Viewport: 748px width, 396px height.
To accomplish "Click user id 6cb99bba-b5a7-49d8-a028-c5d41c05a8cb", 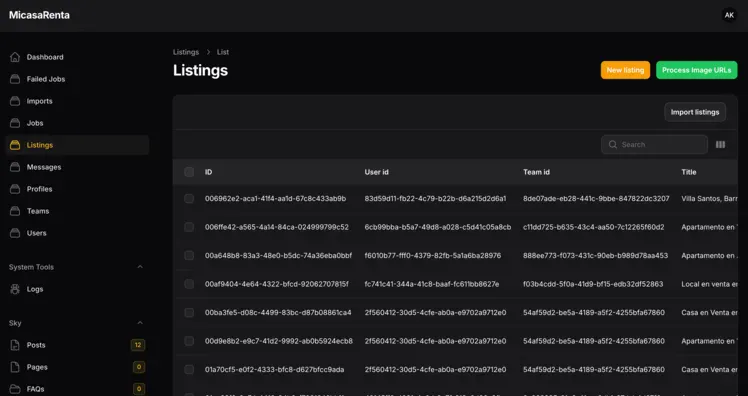I will 437,227.
